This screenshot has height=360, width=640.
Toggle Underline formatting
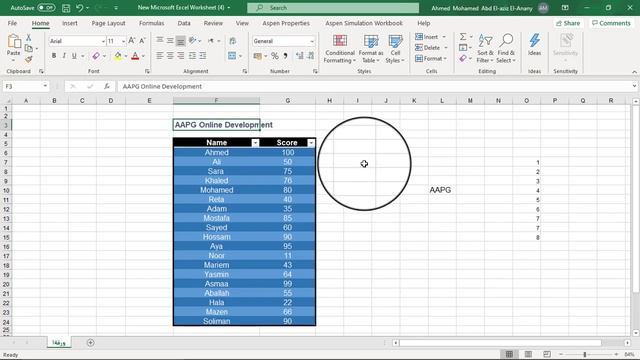point(74,56)
